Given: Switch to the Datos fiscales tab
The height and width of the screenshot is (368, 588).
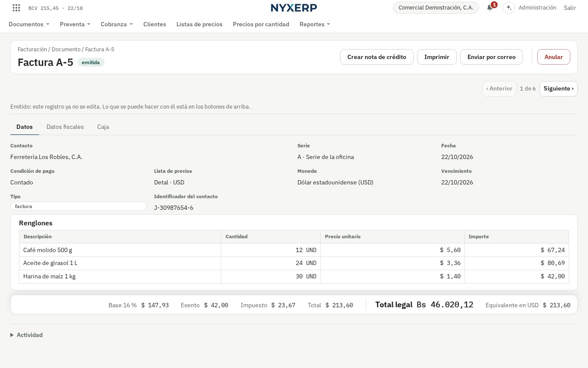Looking at the screenshot, I should [65, 127].
